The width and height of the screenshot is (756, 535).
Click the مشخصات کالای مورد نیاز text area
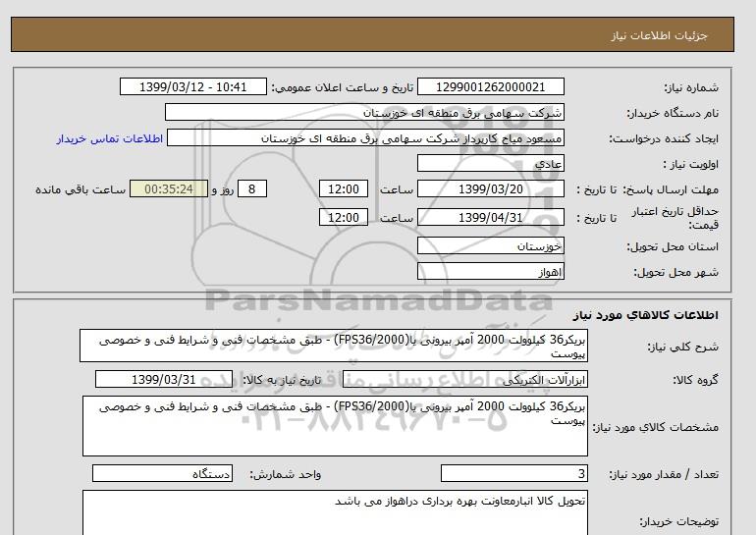[334, 425]
